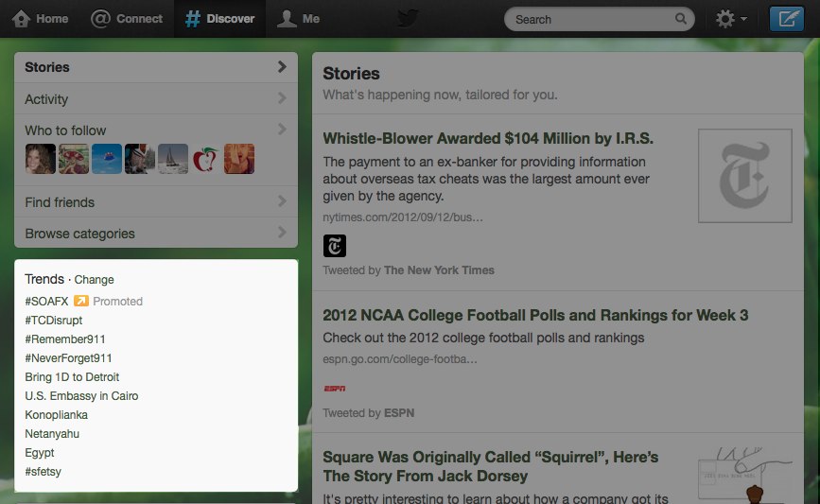Open the New York Times story thumbnail

pos(744,176)
